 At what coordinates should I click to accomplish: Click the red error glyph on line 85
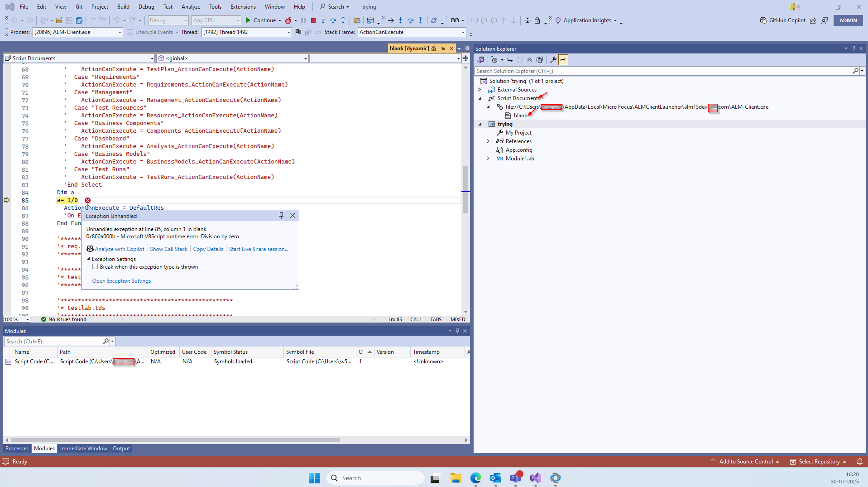pos(87,200)
